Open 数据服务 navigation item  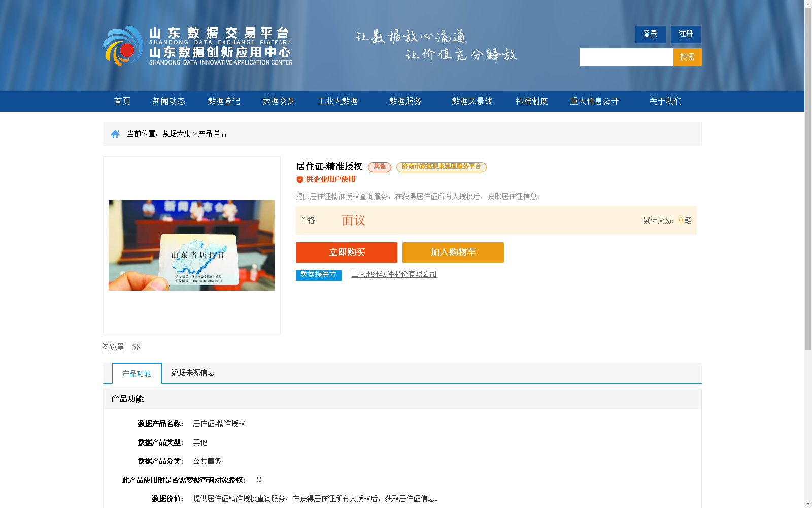405,101
